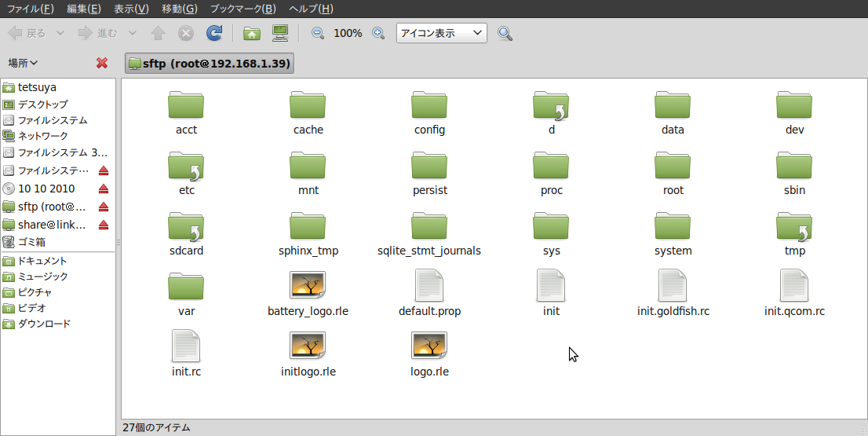Screen dimensions: 868x436
Task: Select デスクトップ in the sidebar
Action: [x=57, y=104]
